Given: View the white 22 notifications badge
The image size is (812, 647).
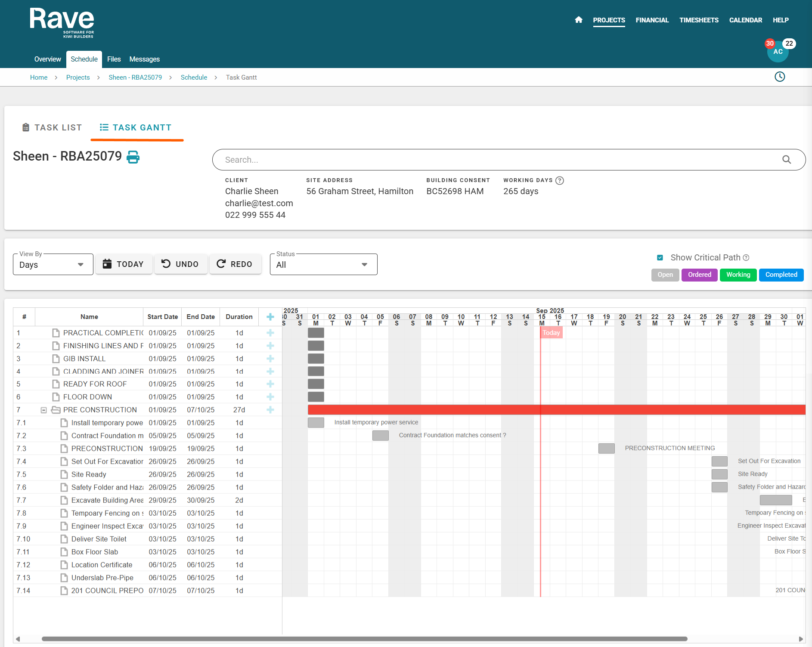Looking at the screenshot, I should pyautogui.click(x=789, y=43).
